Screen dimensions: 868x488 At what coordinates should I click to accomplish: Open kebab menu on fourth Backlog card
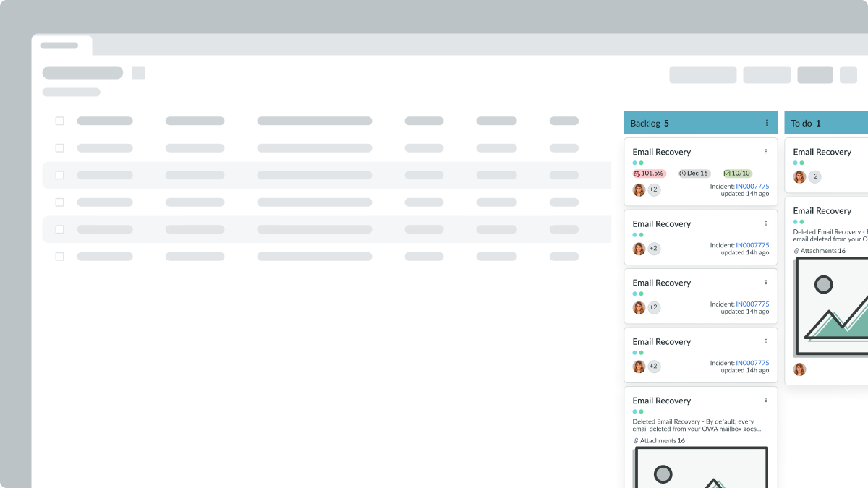point(766,341)
